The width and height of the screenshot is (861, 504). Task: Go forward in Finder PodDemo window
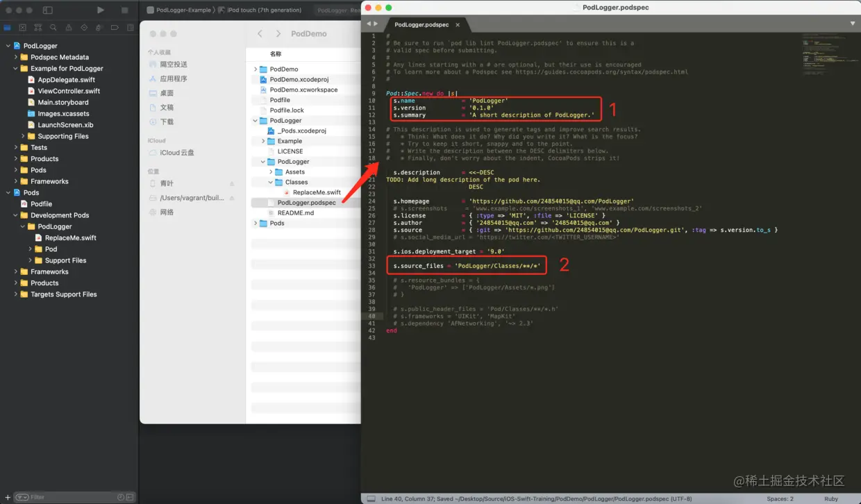[x=278, y=33]
